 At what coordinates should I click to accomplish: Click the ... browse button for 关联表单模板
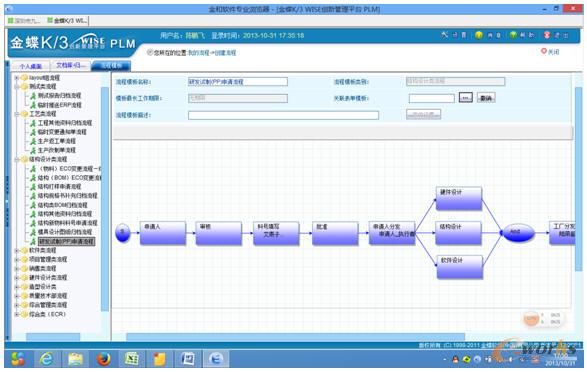click(x=465, y=98)
